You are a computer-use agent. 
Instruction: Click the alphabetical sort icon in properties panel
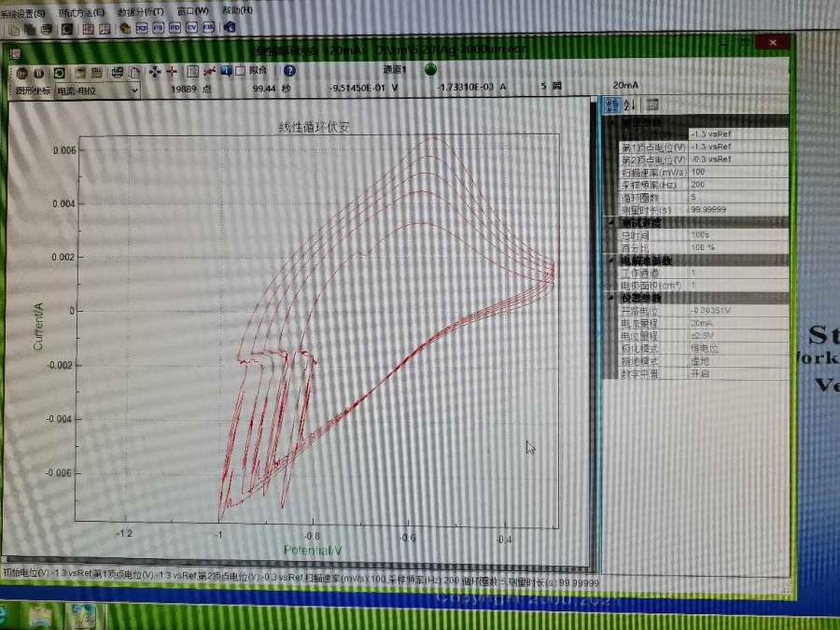click(630, 105)
